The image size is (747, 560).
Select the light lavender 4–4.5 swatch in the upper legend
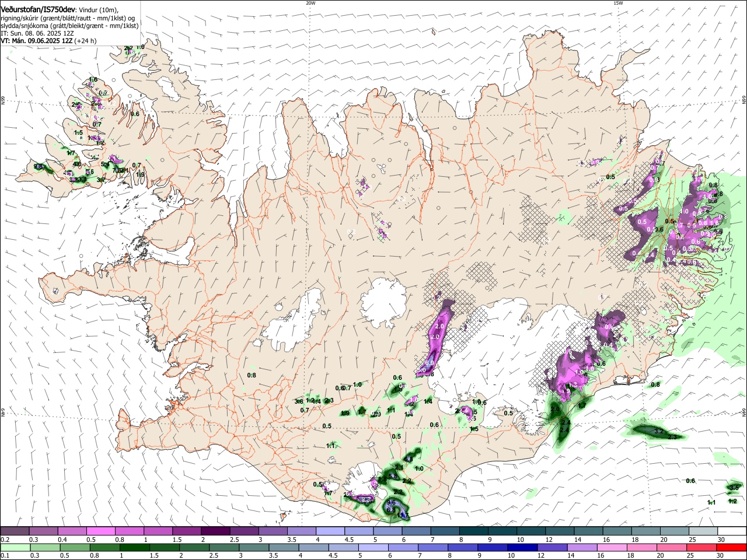click(329, 531)
